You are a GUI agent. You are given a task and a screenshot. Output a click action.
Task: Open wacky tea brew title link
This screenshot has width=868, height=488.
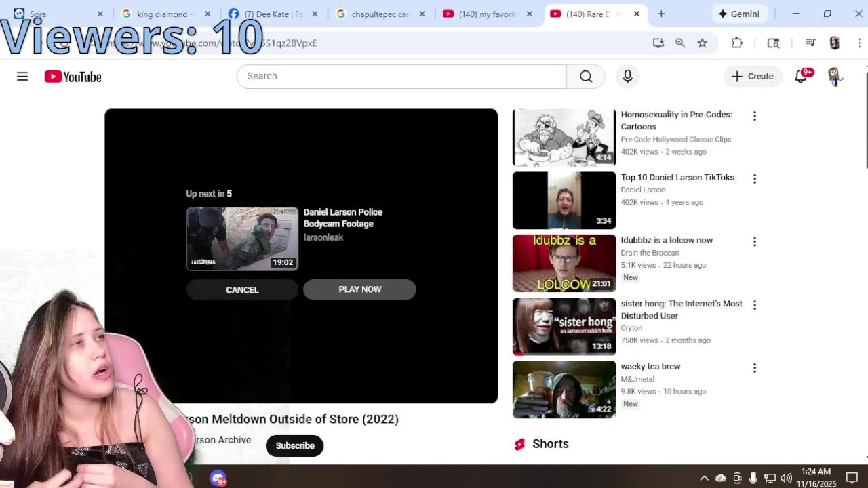point(650,367)
